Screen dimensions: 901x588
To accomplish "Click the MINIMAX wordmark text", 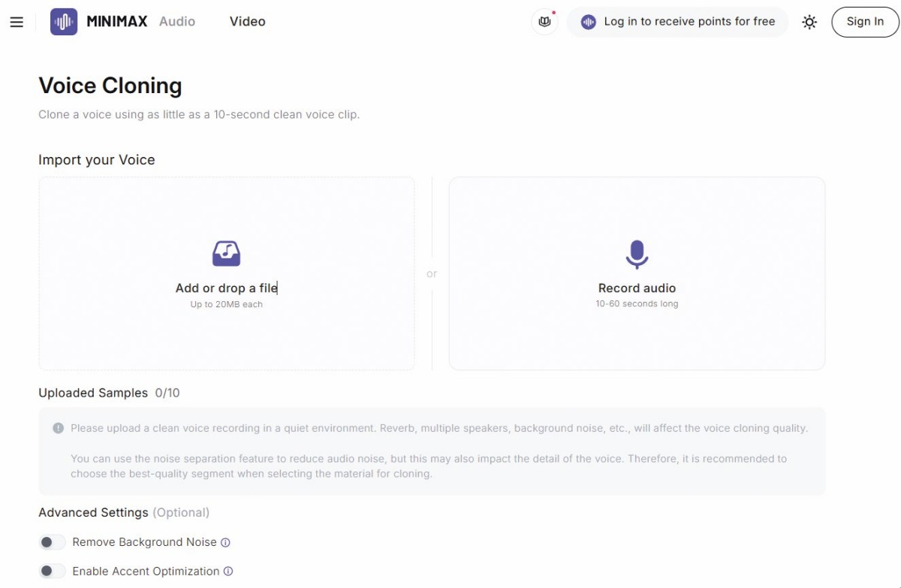I will click(117, 22).
